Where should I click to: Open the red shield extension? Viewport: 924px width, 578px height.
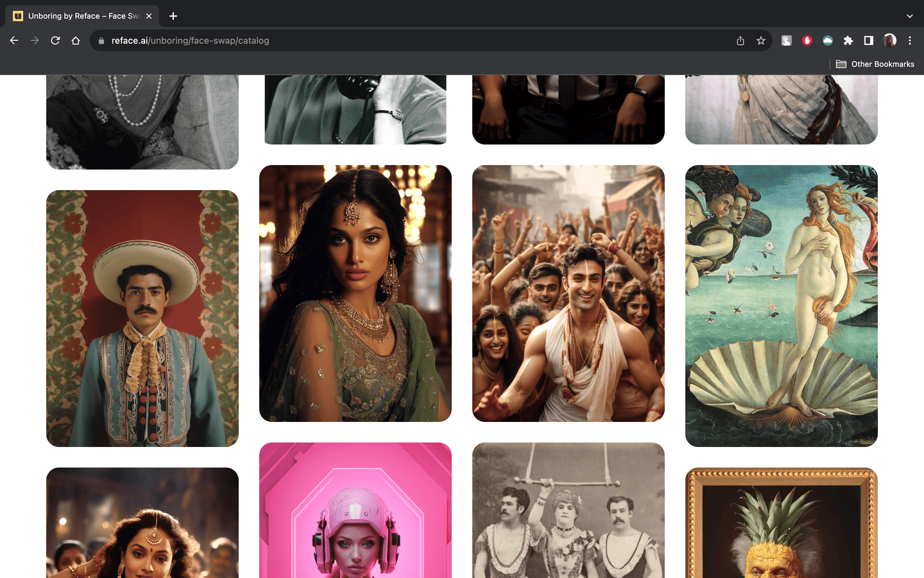click(807, 40)
